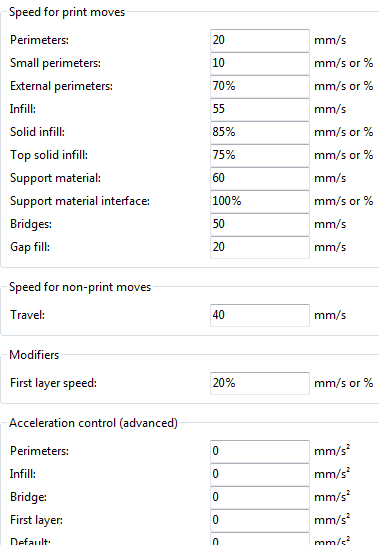Click the Travel speed input field

pos(260,315)
